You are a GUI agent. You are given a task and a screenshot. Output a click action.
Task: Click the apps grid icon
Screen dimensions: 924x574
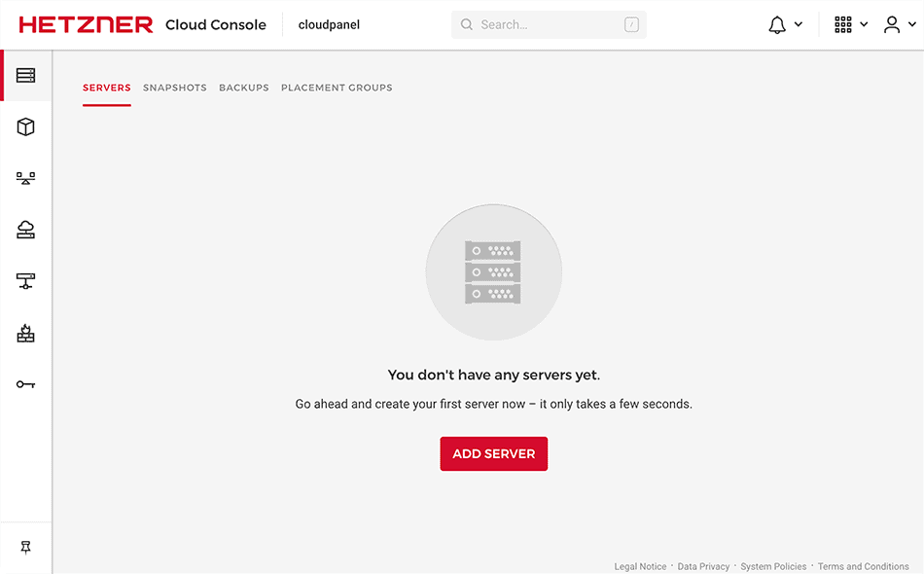[x=842, y=23]
